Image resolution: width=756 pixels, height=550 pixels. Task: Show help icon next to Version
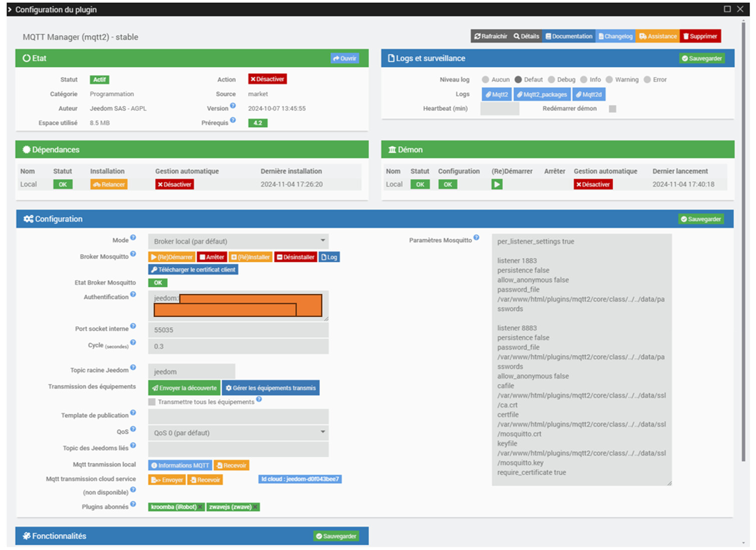tap(233, 106)
